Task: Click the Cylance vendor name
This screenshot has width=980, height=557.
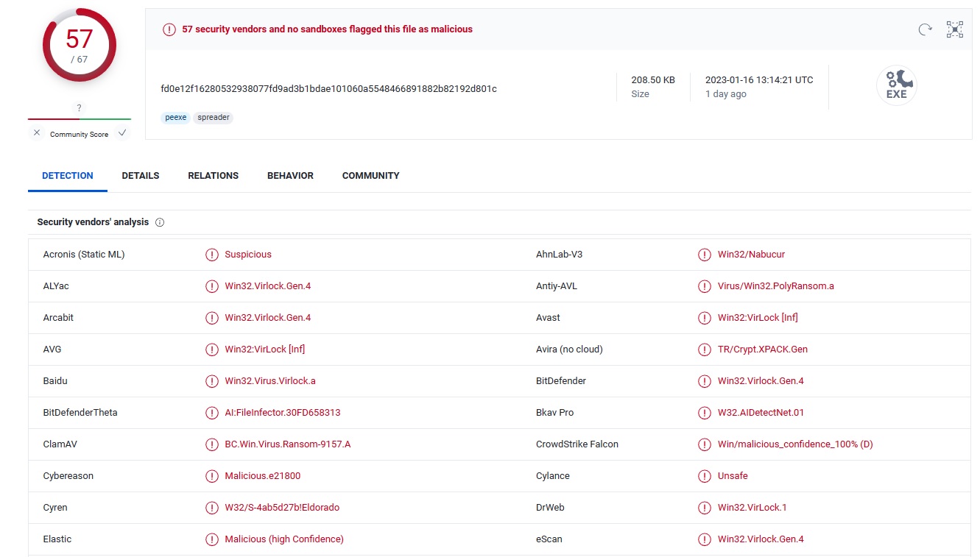Action: click(553, 476)
